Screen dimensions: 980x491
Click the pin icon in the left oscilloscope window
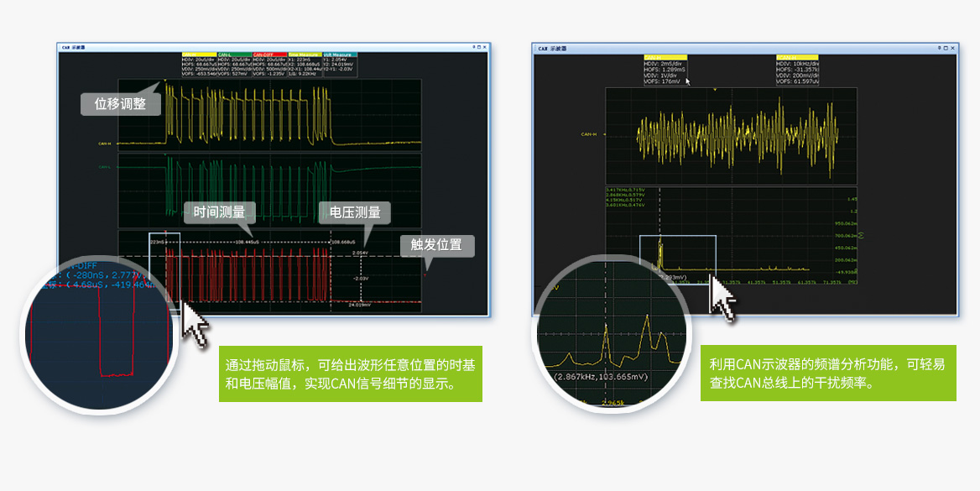coord(473,48)
